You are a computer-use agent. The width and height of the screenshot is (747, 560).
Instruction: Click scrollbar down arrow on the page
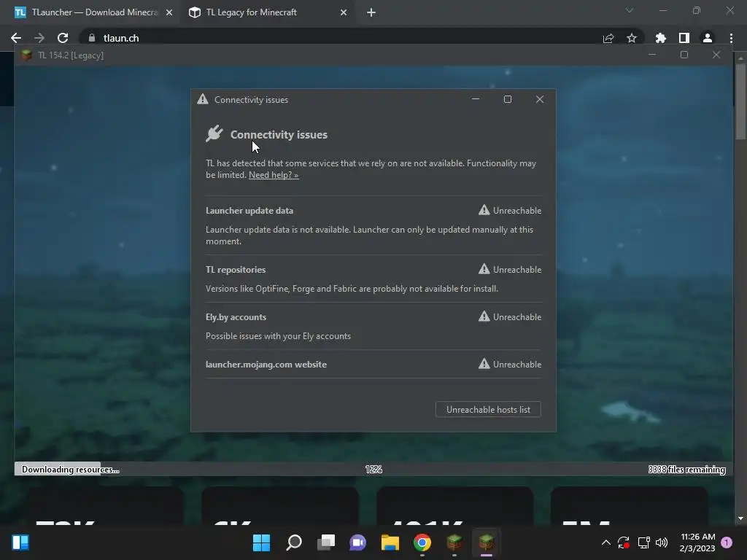(740, 518)
